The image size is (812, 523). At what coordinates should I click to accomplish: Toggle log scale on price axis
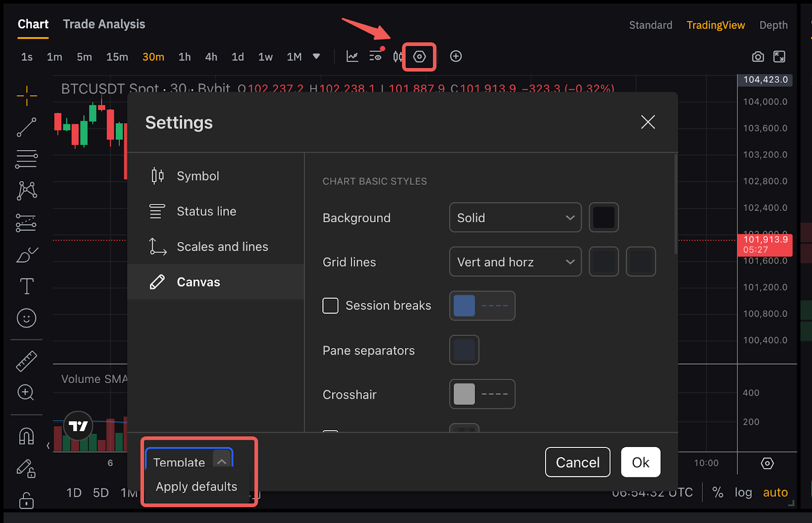(x=743, y=492)
